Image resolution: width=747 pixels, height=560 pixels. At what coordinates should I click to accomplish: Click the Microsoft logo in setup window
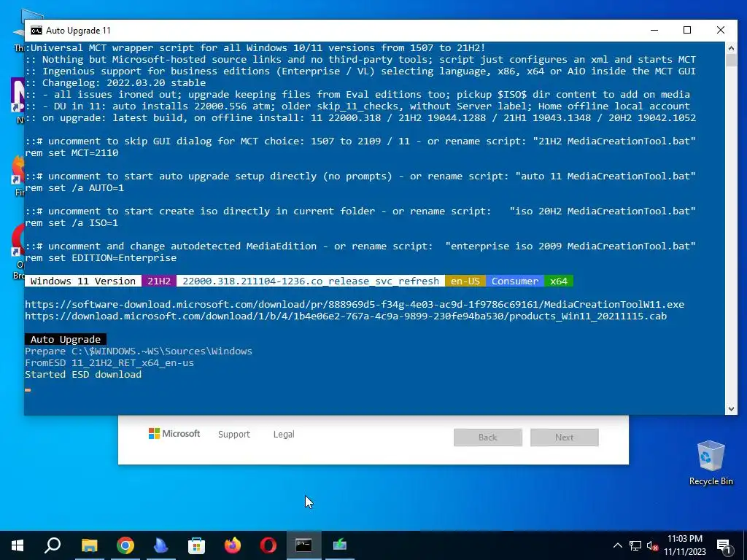click(x=174, y=433)
